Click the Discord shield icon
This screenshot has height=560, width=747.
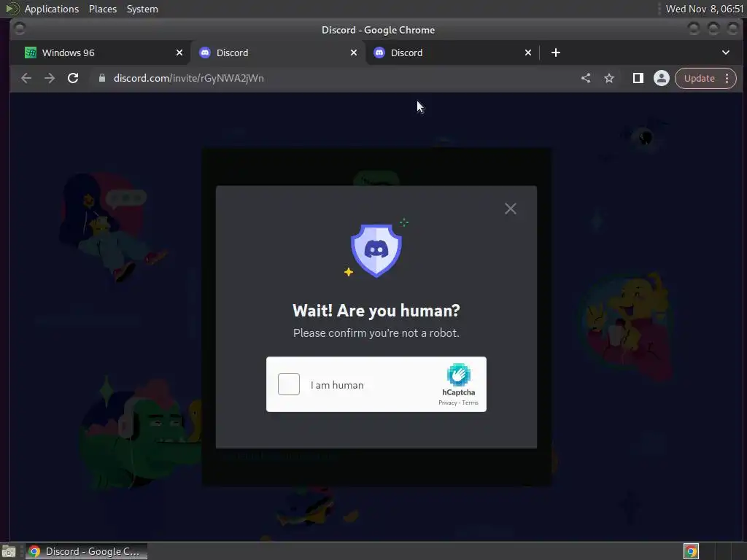coord(376,251)
